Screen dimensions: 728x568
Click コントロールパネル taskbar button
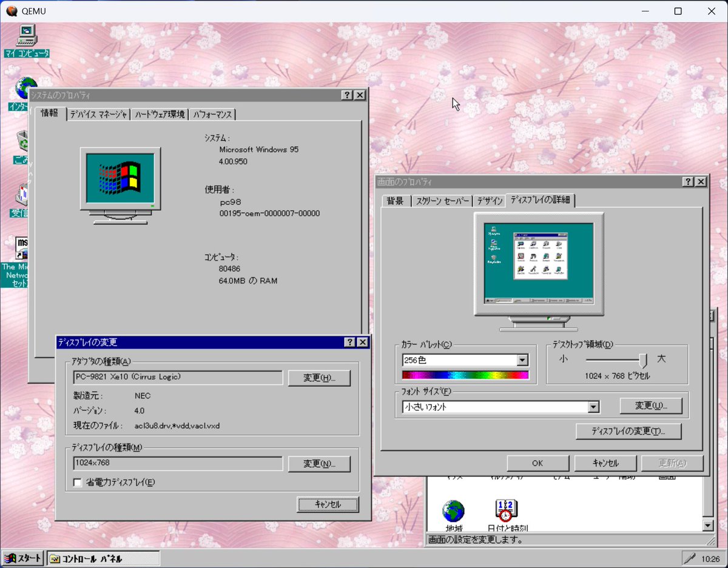coord(103,558)
